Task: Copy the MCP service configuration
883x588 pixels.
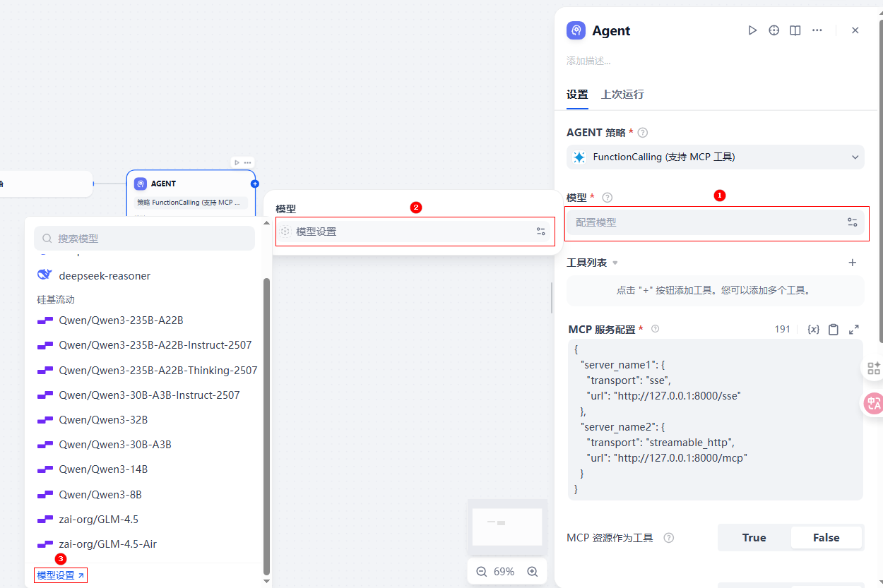Action: (x=834, y=330)
